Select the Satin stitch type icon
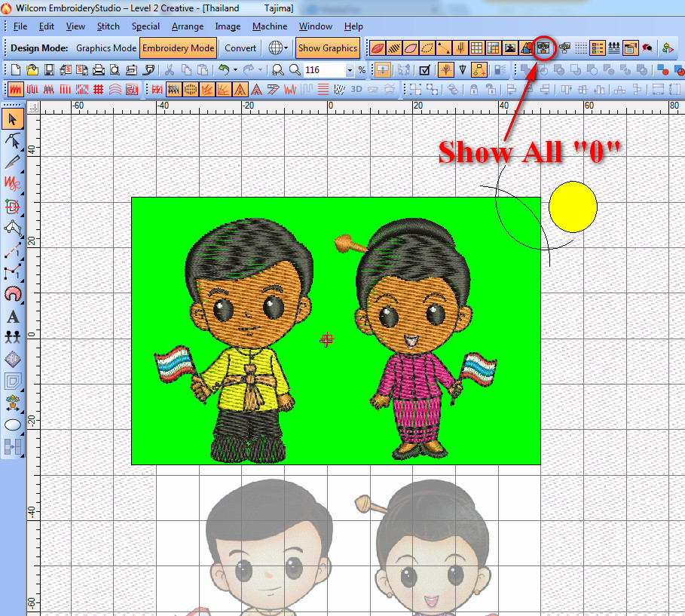This screenshot has width=685, height=616. click(x=16, y=90)
